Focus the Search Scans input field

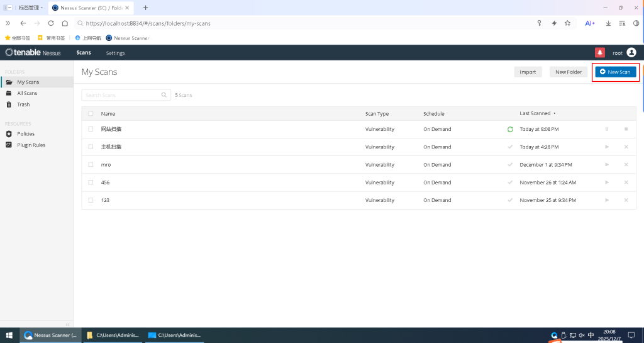pyautogui.click(x=122, y=95)
